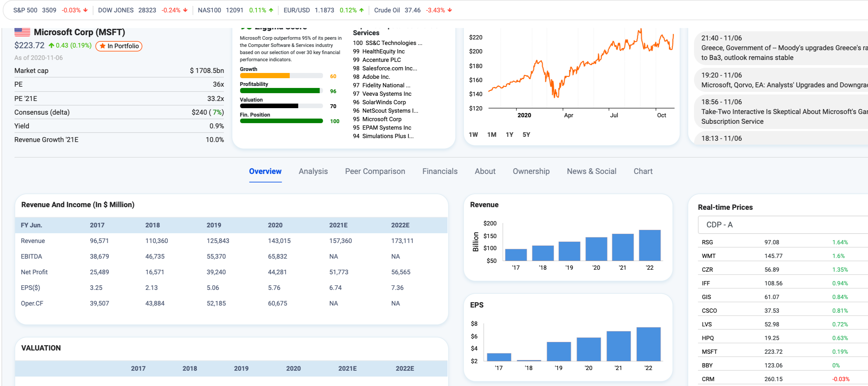The width and height of the screenshot is (868, 386).
Task: Click the DOW JONES red down arrow
Action: 185,10
